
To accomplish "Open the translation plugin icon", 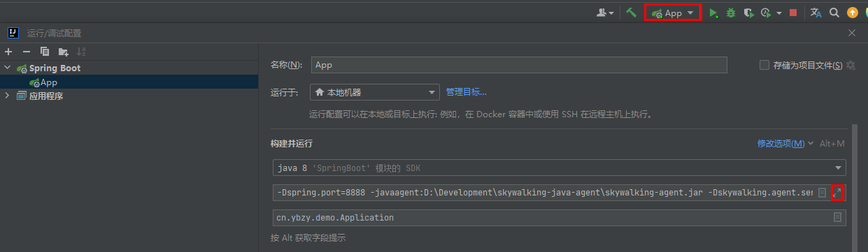I will coord(816,13).
